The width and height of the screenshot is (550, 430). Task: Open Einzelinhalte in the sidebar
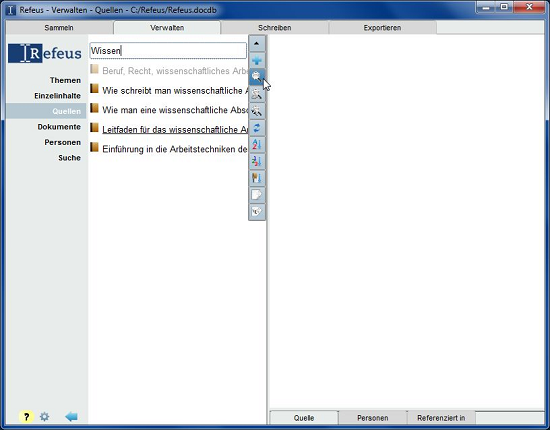[x=58, y=96]
